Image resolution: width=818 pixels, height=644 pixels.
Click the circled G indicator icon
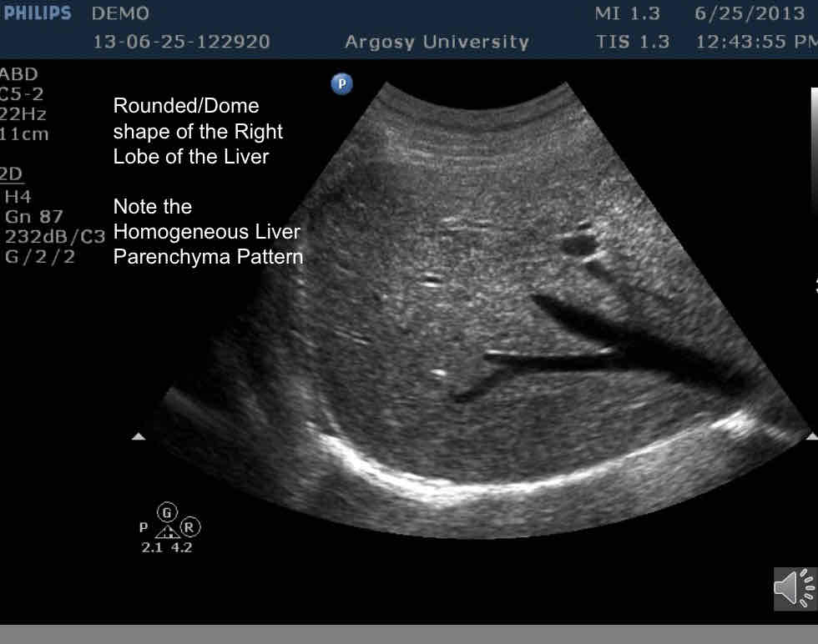pyautogui.click(x=168, y=511)
